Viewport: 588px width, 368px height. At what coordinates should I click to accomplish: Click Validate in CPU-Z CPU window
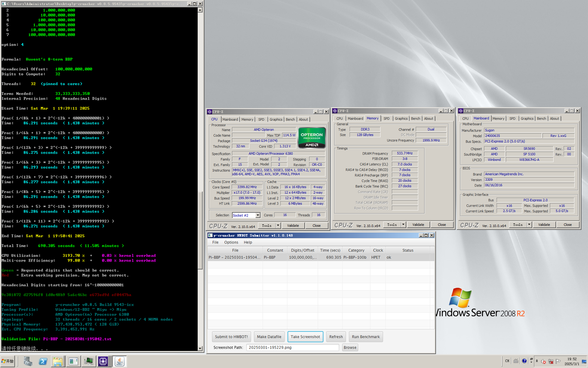(293, 226)
